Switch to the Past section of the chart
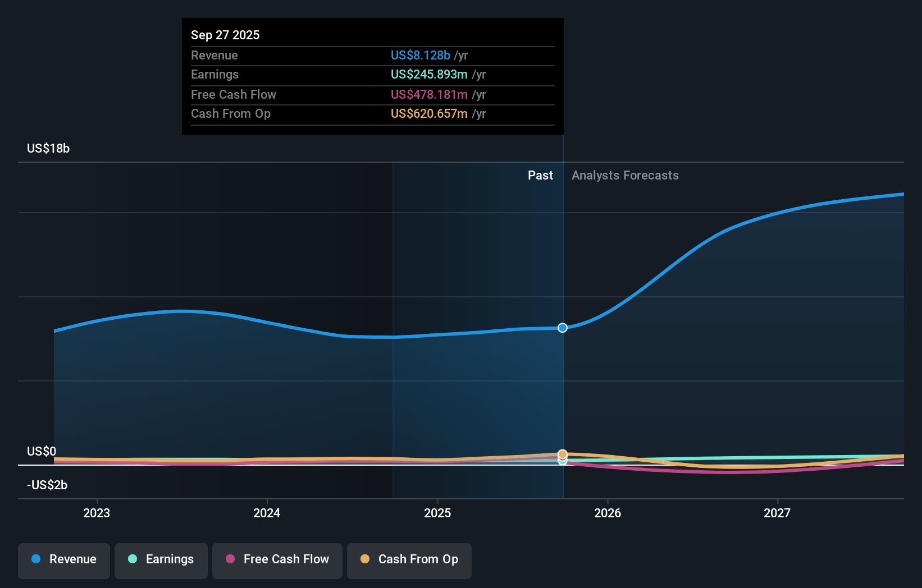This screenshot has width=922, height=588. point(540,175)
